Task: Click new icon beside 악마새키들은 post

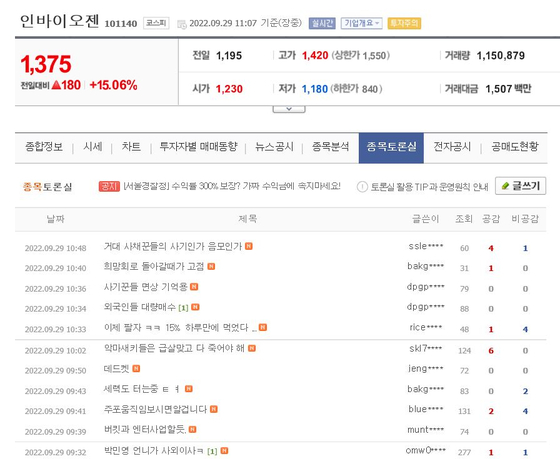Action: pyautogui.click(x=252, y=348)
